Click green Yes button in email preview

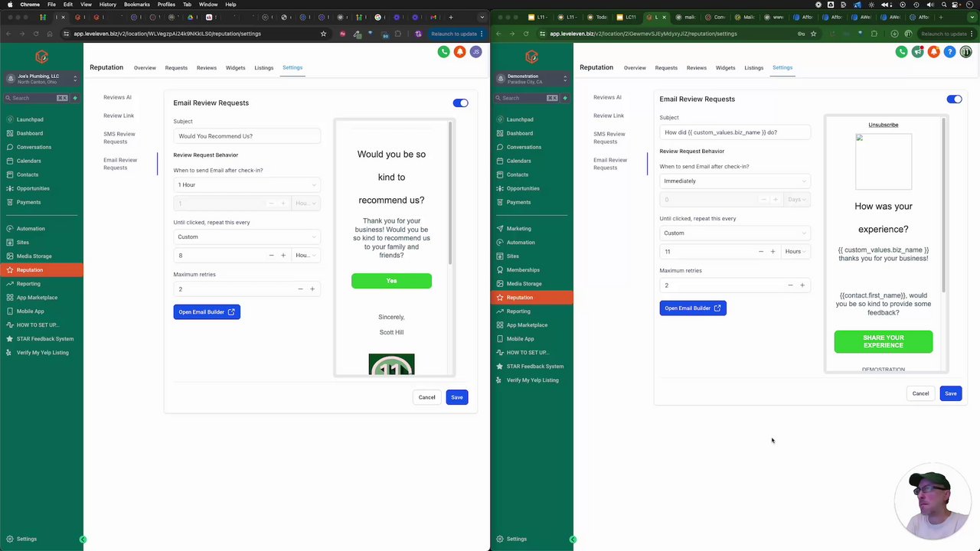[391, 281]
